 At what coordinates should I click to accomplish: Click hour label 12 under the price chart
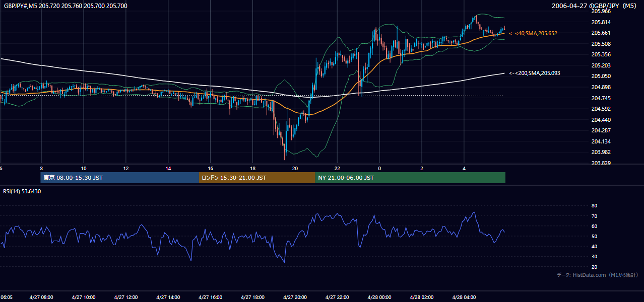tap(126, 169)
